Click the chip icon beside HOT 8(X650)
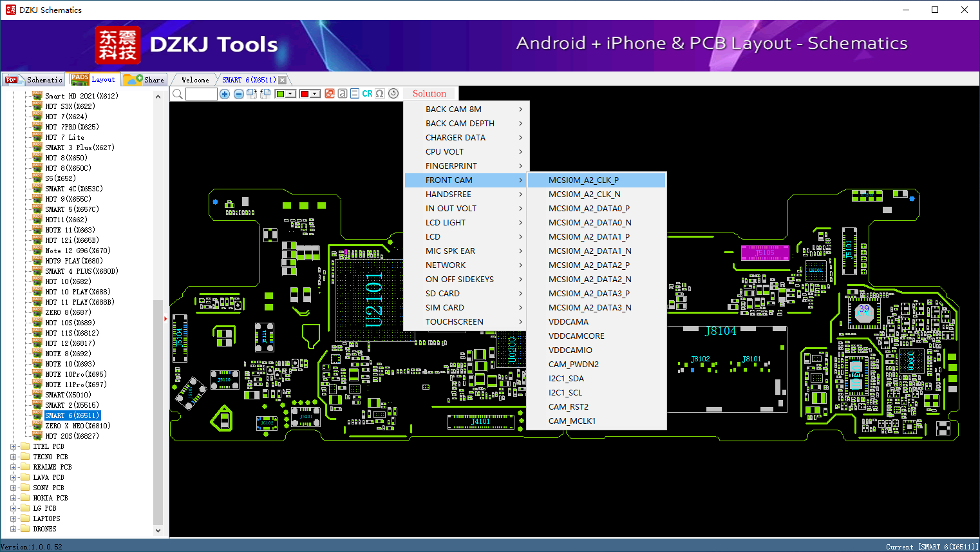 coord(37,158)
